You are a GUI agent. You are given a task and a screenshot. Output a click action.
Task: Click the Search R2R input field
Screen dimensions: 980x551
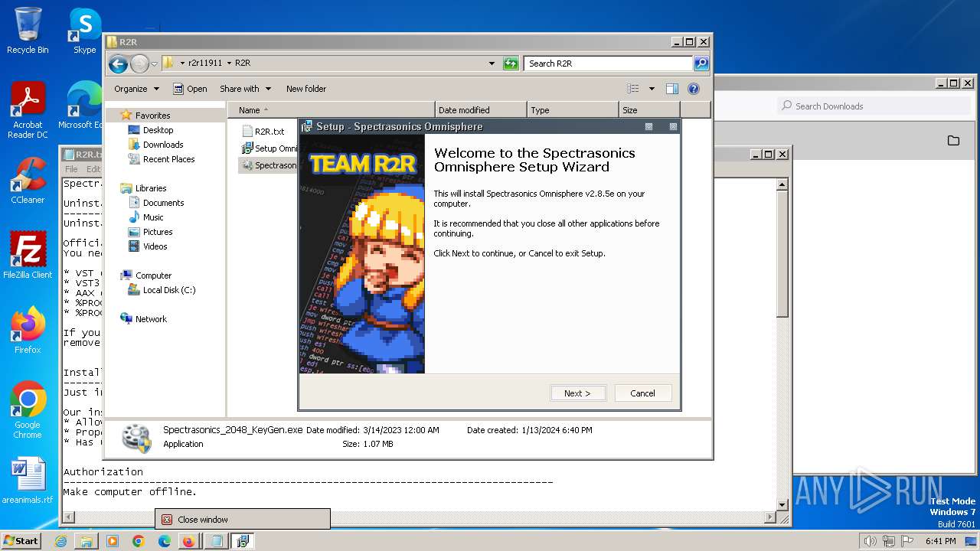609,64
